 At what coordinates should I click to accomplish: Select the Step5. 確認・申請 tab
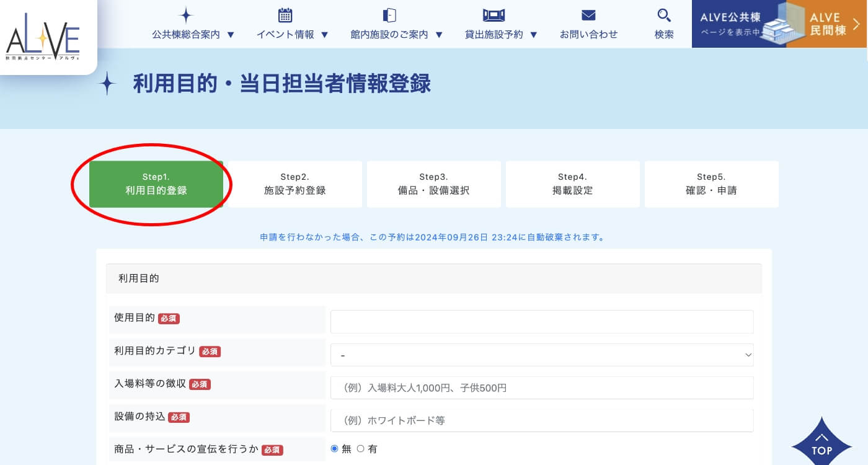pyautogui.click(x=711, y=184)
